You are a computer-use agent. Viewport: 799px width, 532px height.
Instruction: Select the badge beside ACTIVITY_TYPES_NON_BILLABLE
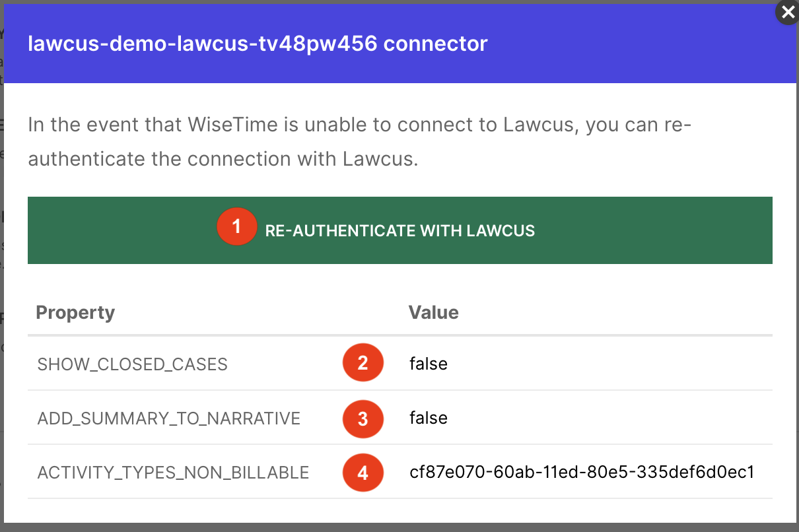point(363,473)
